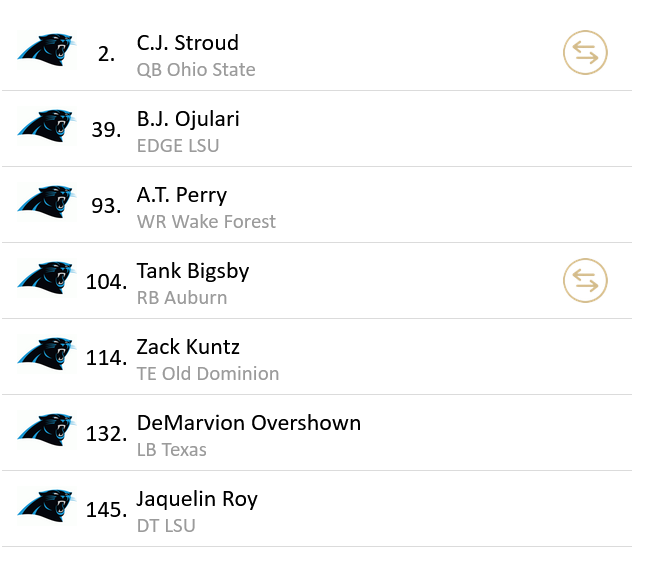
Task: Click the QB Ohio State subtitle
Action: pyautogui.click(x=196, y=70)
